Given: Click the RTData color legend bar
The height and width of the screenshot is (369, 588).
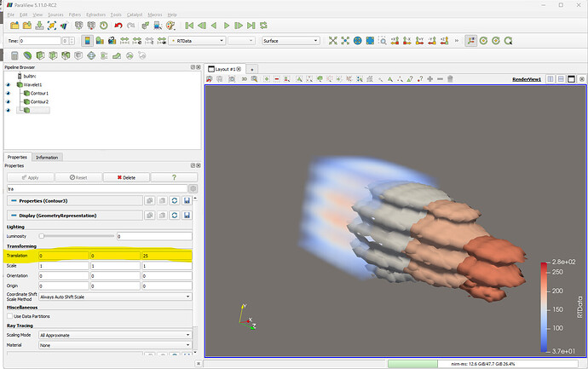Looking at the screenshot, I should pos(544,307).
